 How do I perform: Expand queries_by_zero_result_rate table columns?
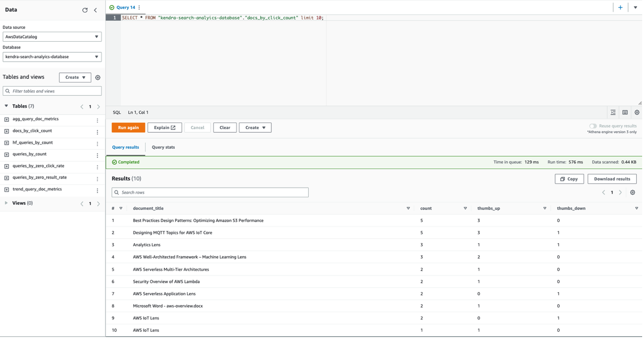(6, 178)
